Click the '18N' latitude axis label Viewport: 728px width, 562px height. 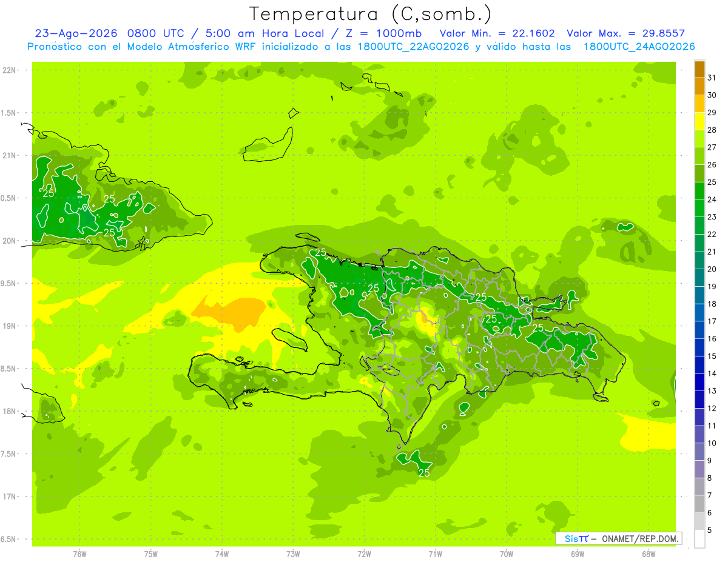[x=8, y=412]
